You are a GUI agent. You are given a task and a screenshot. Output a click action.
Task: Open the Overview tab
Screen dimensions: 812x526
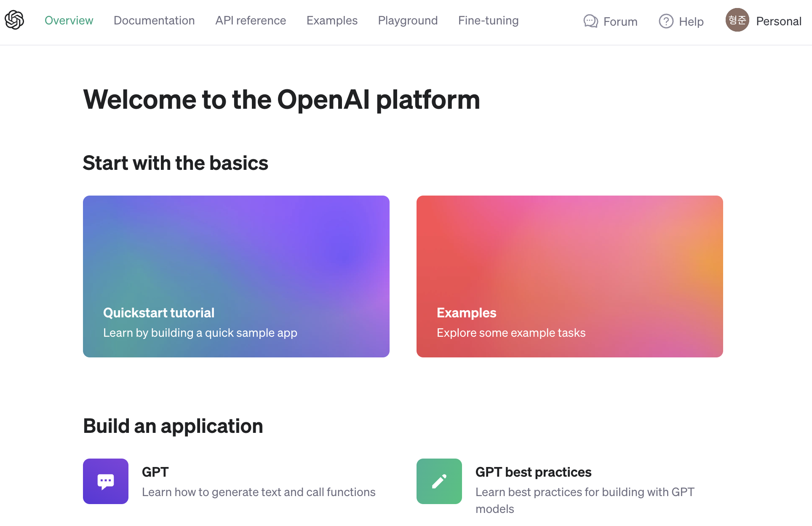point(69,20)
